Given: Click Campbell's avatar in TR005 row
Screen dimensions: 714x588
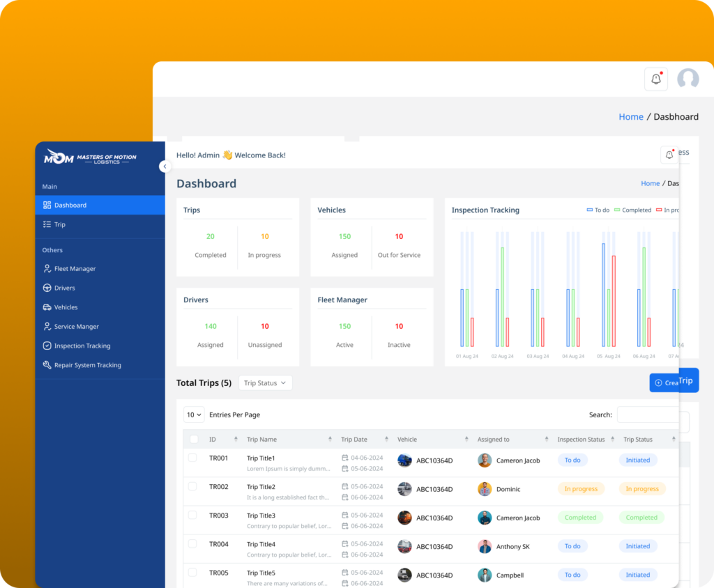Looking at the screenshot, I should pyautogui.click(x=485, y=575).
